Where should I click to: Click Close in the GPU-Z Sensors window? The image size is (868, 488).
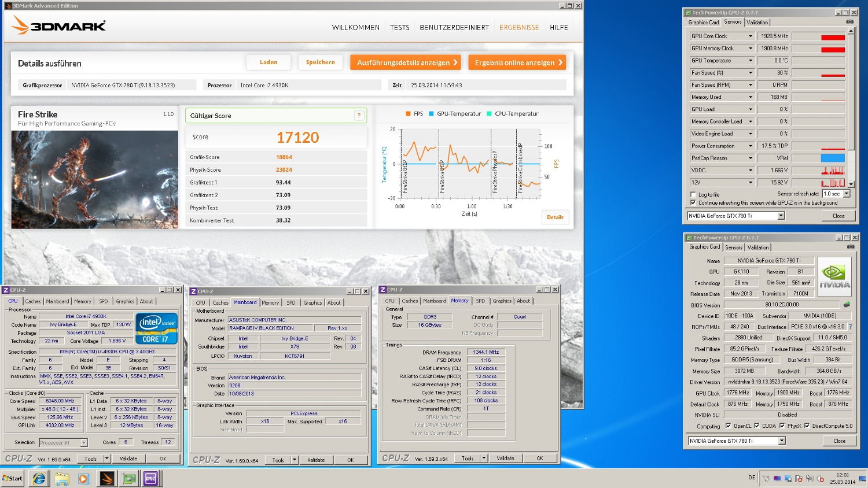tap(838, 216)
